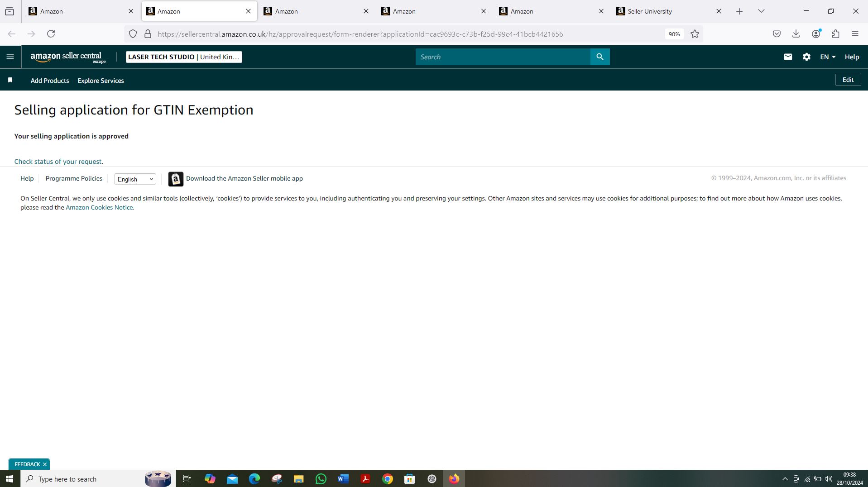Click Download the Amazon Seller mobile app
The height and width of the screenshot is (487, 868).
[x=245, y=178]
